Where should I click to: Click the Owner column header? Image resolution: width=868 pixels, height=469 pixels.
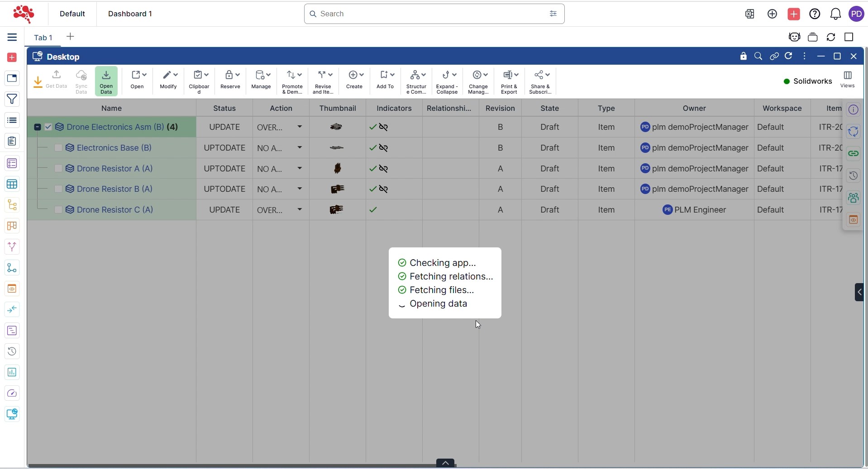(x=694, y=108)
